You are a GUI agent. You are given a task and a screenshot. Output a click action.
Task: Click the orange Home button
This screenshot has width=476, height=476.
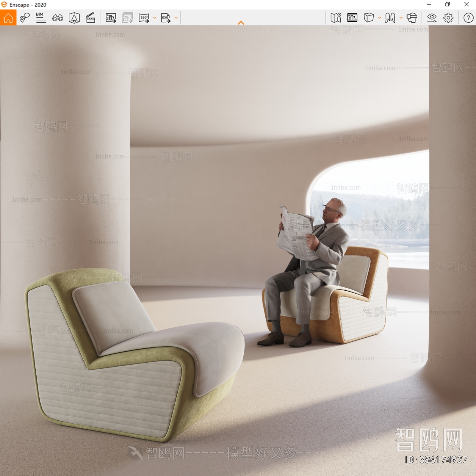click(8, 18)
